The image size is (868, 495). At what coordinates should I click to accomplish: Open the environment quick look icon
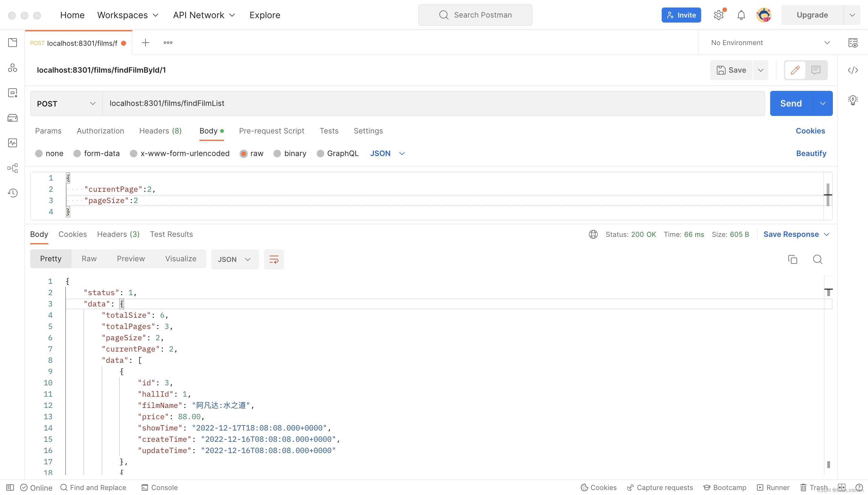[x=852, y=43]
